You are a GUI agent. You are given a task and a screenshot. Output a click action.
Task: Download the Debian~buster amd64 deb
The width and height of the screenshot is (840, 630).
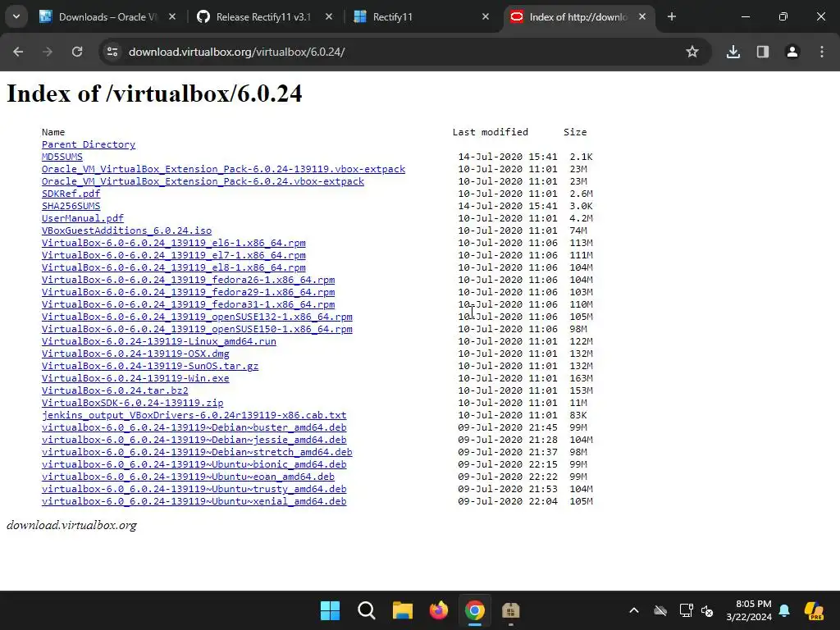coord(194,427)
